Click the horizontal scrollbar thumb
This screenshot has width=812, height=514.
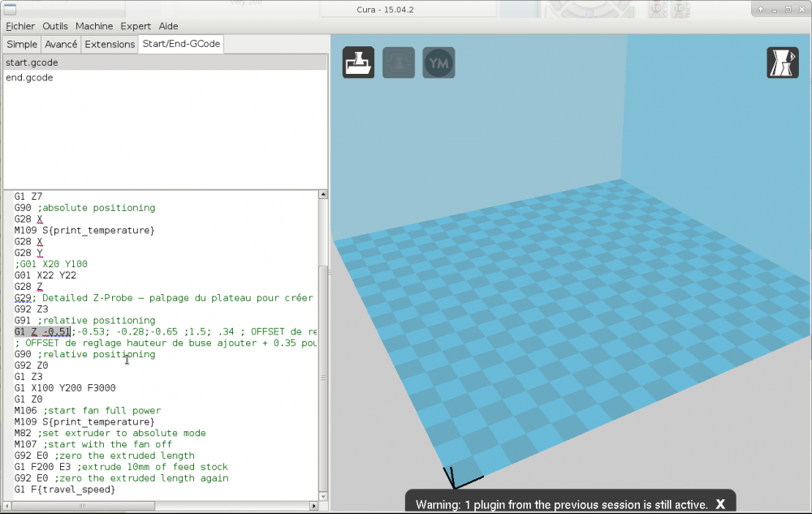point(83,506)
